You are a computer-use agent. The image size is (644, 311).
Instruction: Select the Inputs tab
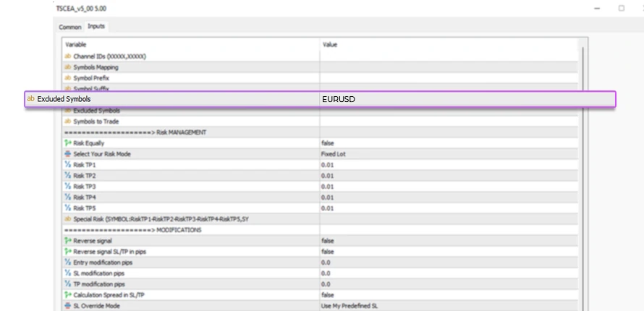[96, 27]
